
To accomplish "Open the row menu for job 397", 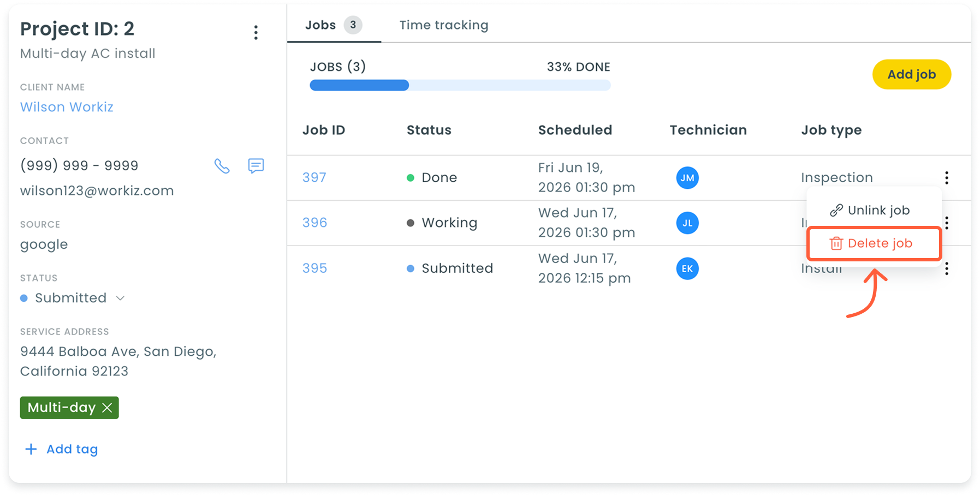I will [x=947, y=177].
